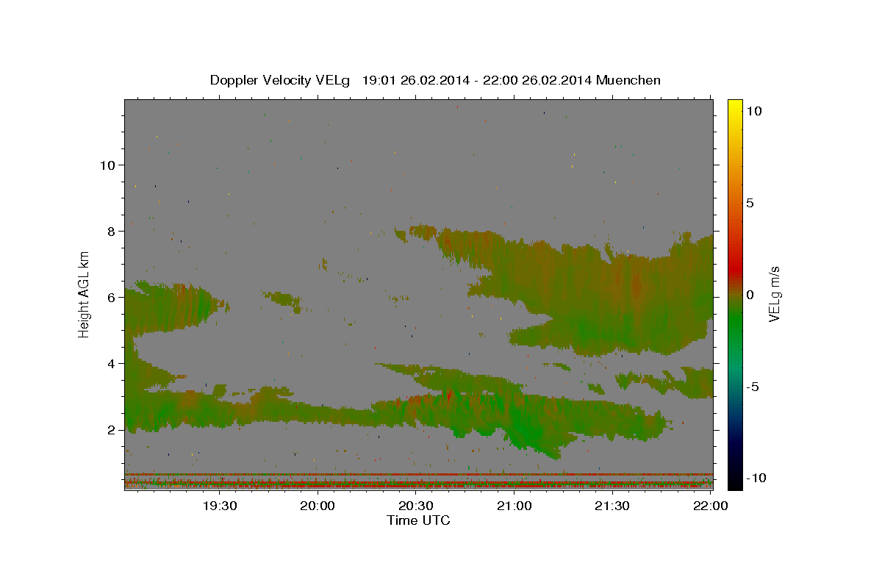882x588 pixels.
Task: Click the 20:00 time tick label
Action: [x=318, y=506]
